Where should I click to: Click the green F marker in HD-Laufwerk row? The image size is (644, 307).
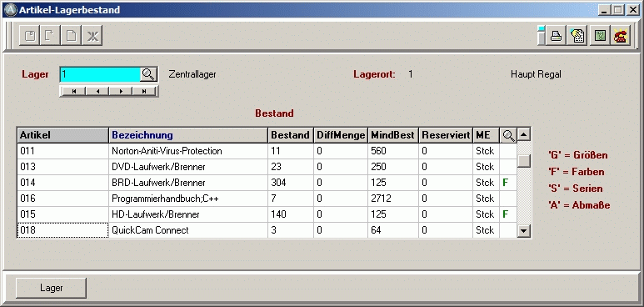pyautogui.click(x=505, y=214)
